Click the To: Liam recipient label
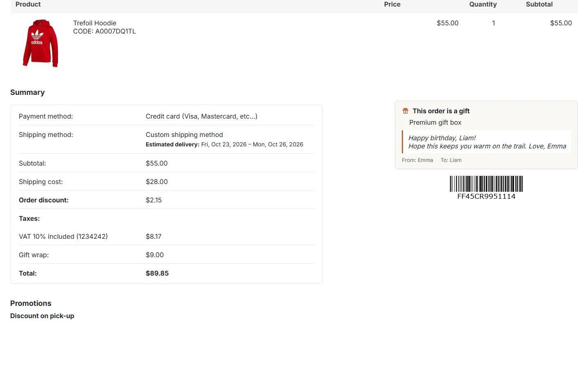 451,160
